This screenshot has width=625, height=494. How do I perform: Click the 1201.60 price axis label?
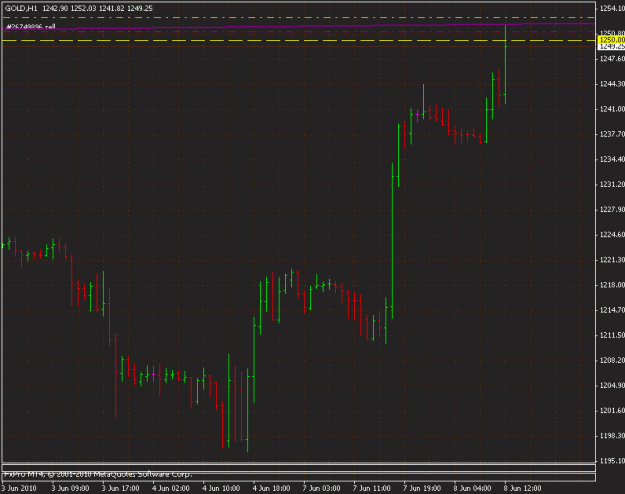point(612,411)
